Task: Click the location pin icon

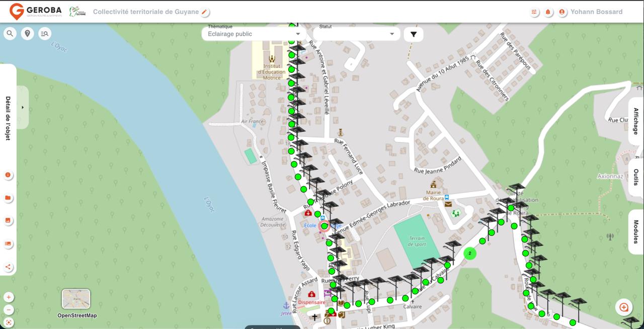Action: coord(27,34)
